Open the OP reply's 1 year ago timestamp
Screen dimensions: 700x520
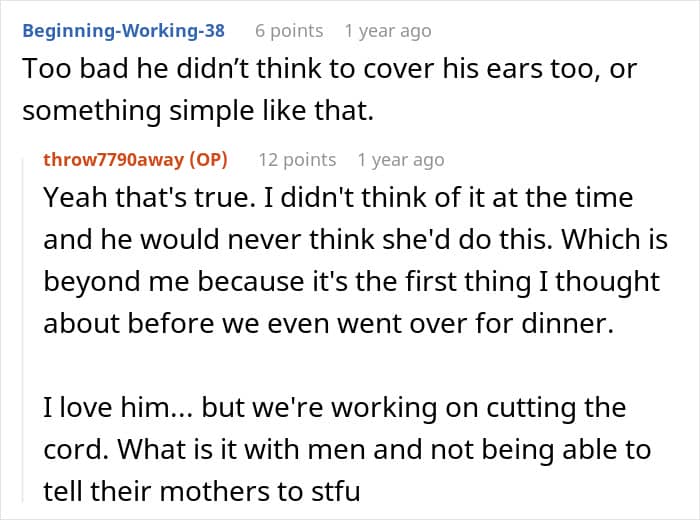tap(401, 160)
